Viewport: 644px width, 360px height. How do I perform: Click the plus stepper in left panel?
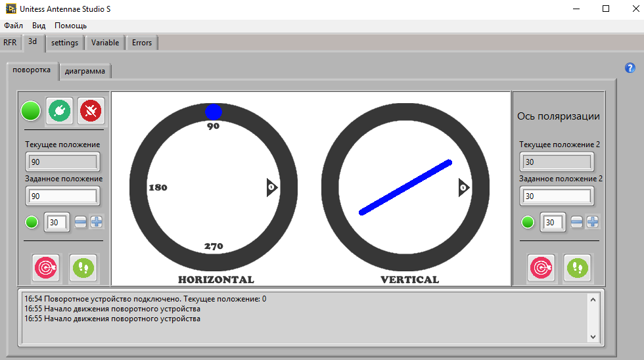point(97,222)
